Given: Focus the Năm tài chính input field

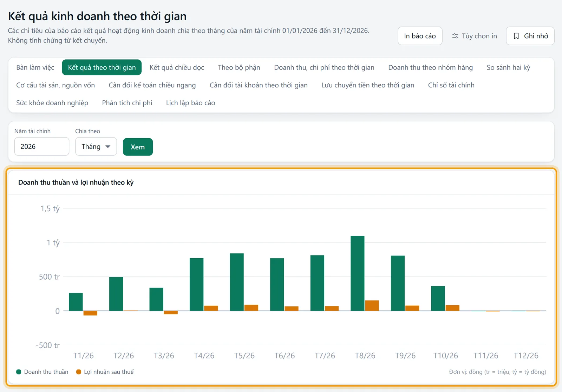Looking at the screenshot, I should click(42, 146).
